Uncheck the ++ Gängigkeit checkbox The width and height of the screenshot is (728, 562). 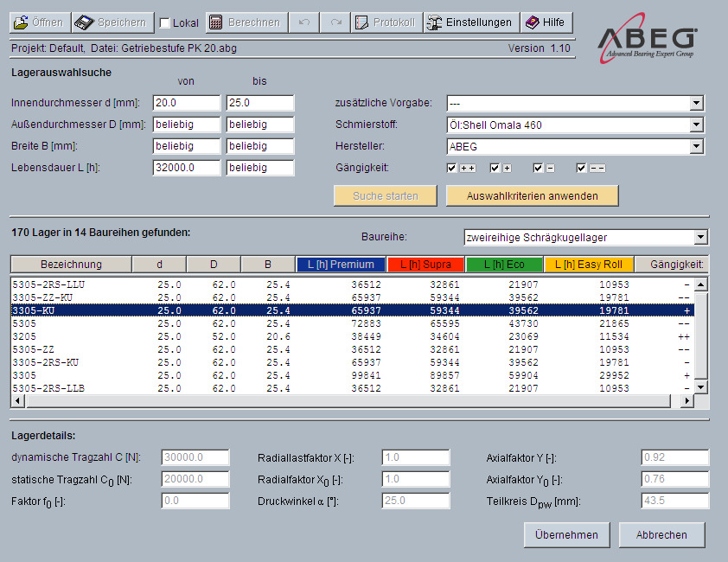pos(451,168)
